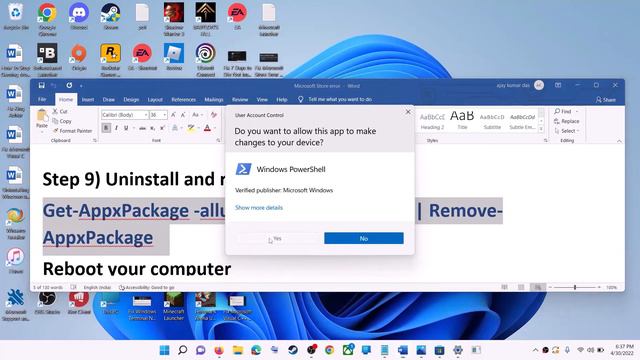Open the Change Case dropdown
Screen dimensions: 640x360
point(197,115)
